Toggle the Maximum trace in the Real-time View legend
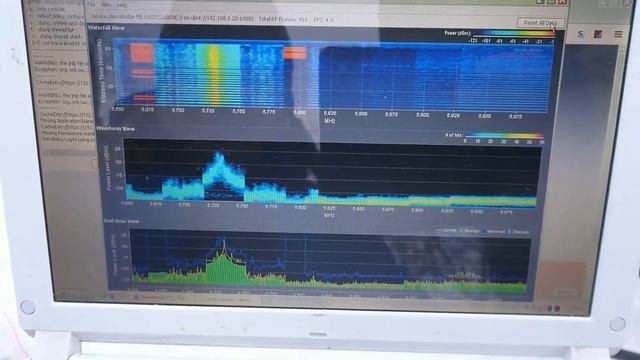Screen dimensions: 640x360 [493, 231]
